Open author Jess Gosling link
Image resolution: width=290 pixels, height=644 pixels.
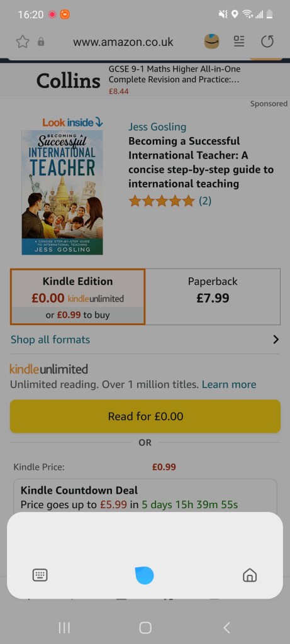(157, 127)
